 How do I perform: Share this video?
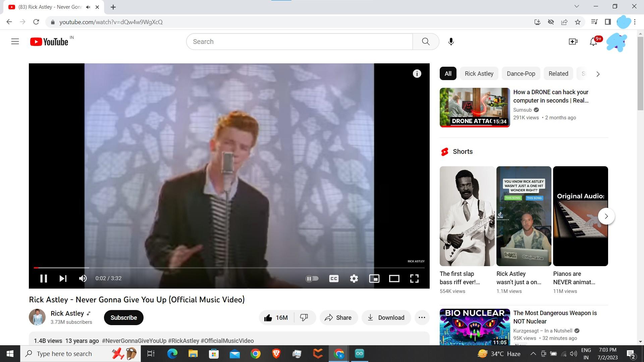(338, 318)
